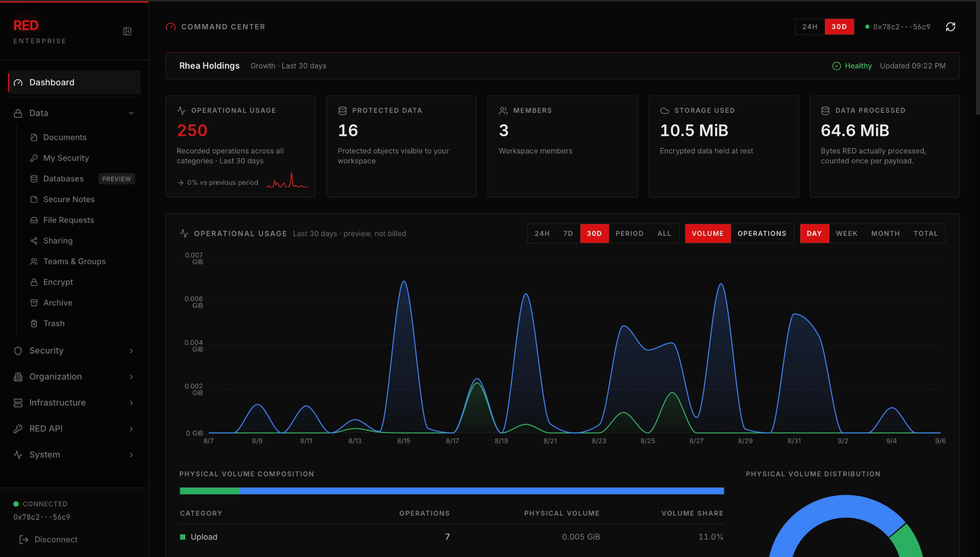
Task: Select the 30D range in the header
Action: (x=839, y=27)
